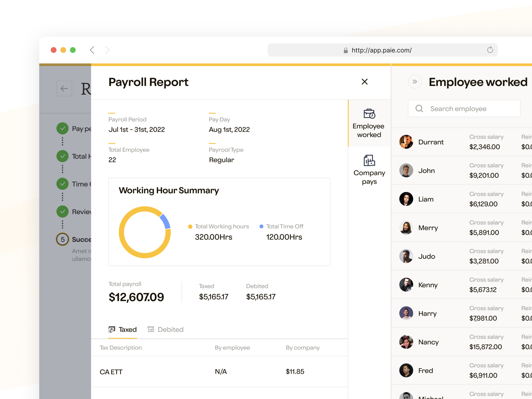Click the Taxed tab icon
The image size is (532, 399).
point(112,329)
